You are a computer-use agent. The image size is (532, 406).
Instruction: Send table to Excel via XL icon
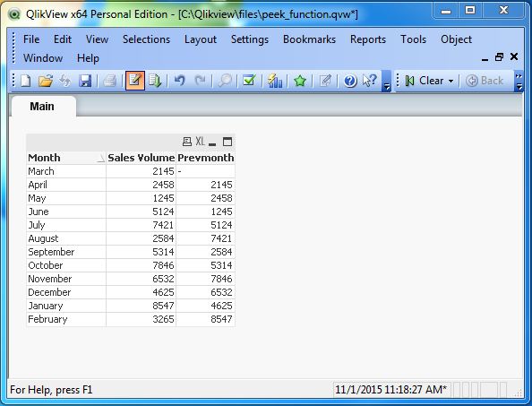tap(201, 142)
